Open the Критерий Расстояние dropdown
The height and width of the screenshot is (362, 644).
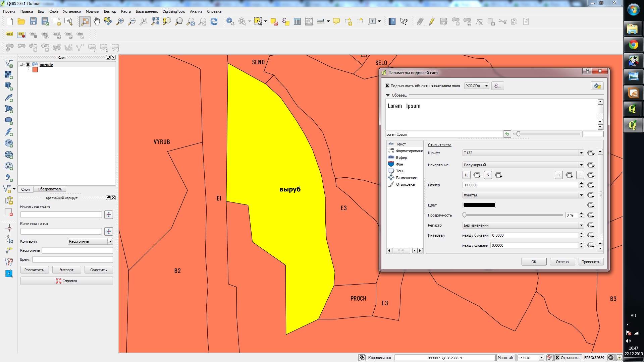coord(110,241)
